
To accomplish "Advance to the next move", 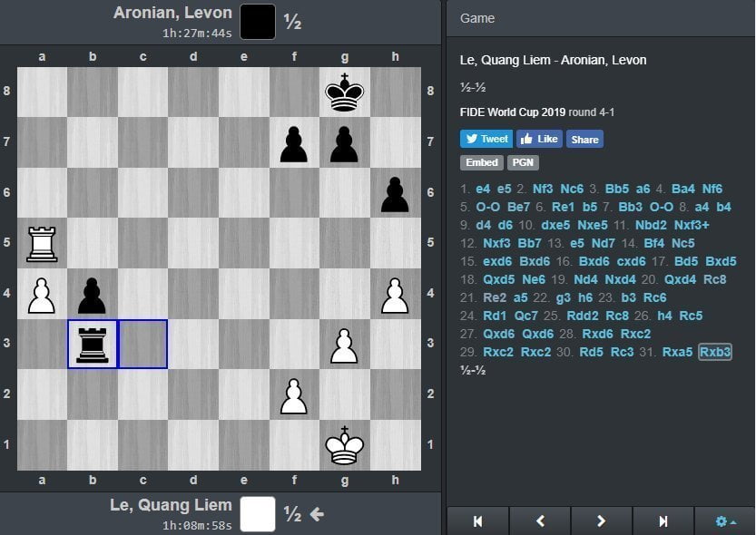I will 601,521.
